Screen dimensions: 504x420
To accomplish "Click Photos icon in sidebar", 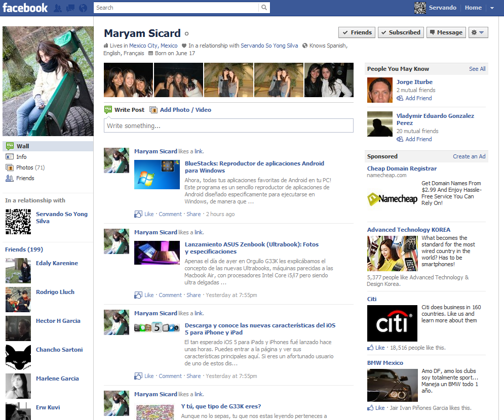I will tap(10, 167).
